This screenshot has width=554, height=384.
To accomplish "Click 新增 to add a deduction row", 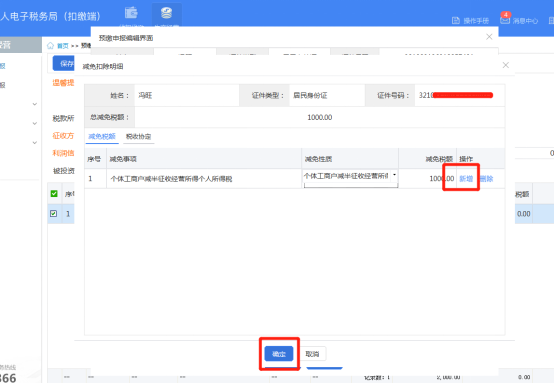I will pos(466,179).
